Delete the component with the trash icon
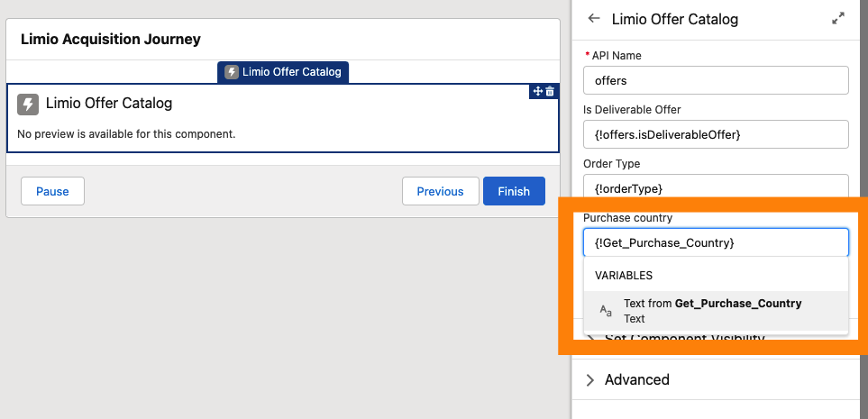The height and width of the screenshot is (419, 868). (x=550, y=91)
